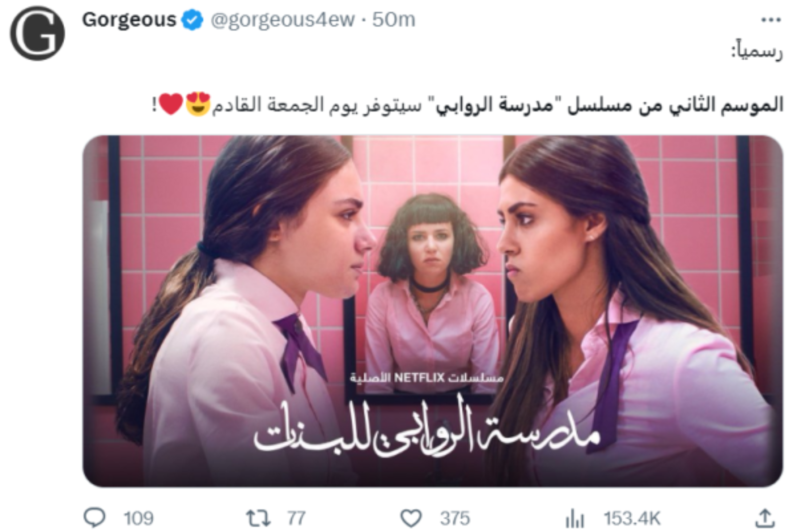Click the blue verified badge

coord(192,20)
